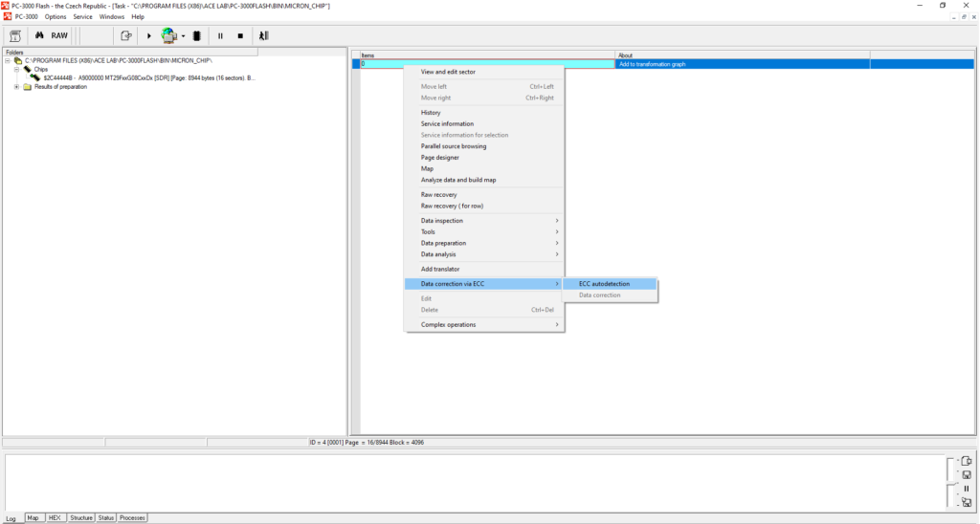980x524 pixels.
Task: Expand the Results of preparation folder
Action: (16, 87)
